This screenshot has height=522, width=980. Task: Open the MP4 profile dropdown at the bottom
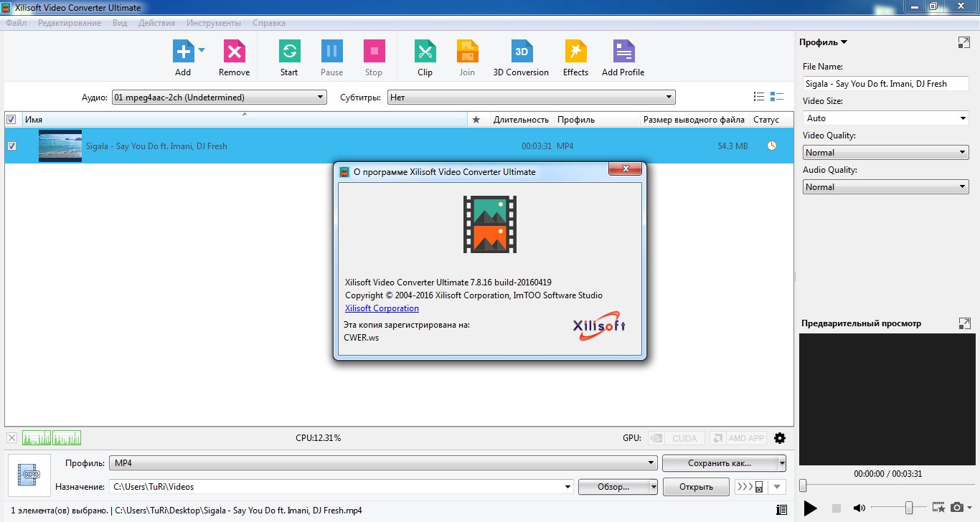[x=651, y=463]
